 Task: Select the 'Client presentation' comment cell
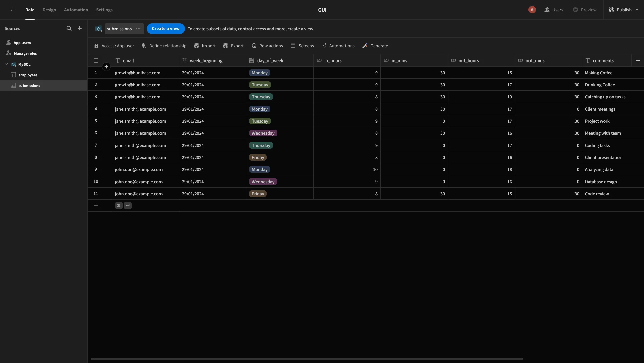point(613,157)
